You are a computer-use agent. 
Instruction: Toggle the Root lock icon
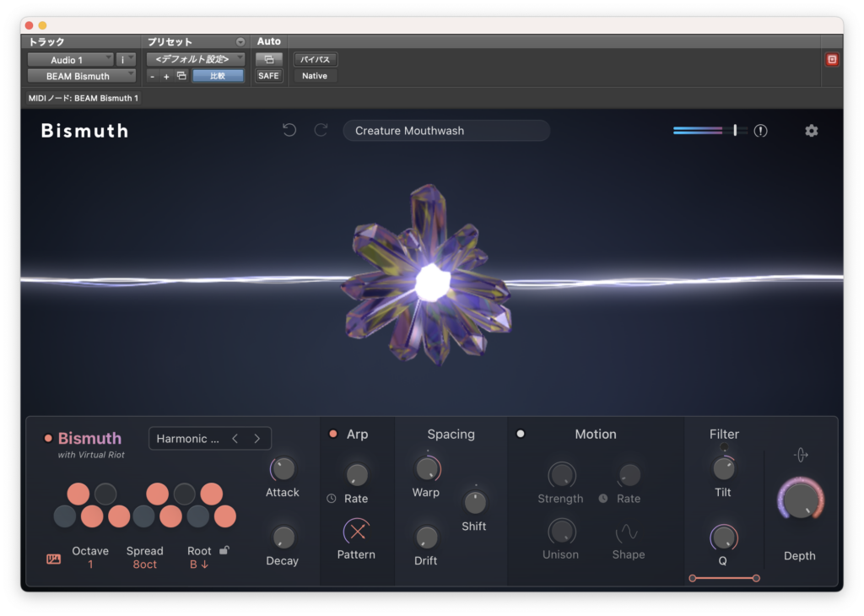tap(224, 550)
